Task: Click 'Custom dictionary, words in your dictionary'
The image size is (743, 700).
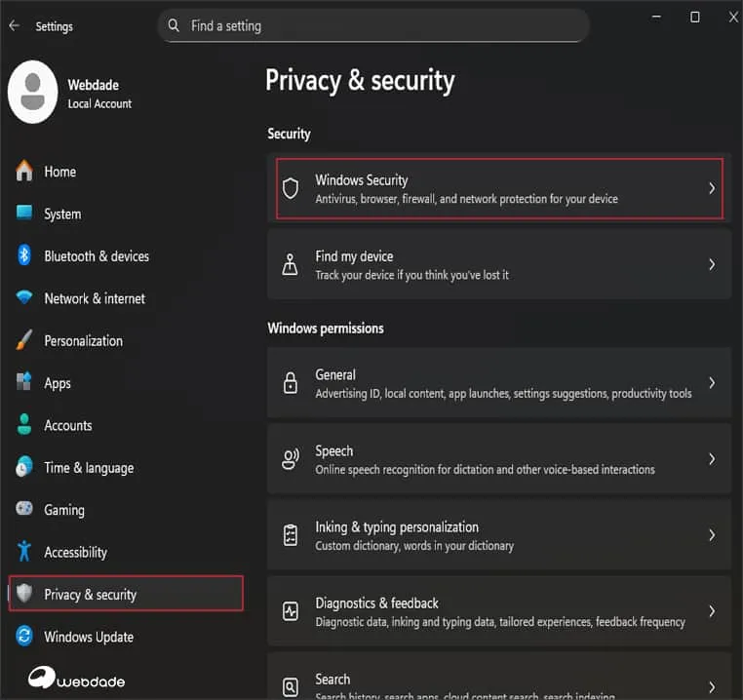Action: 414,546
